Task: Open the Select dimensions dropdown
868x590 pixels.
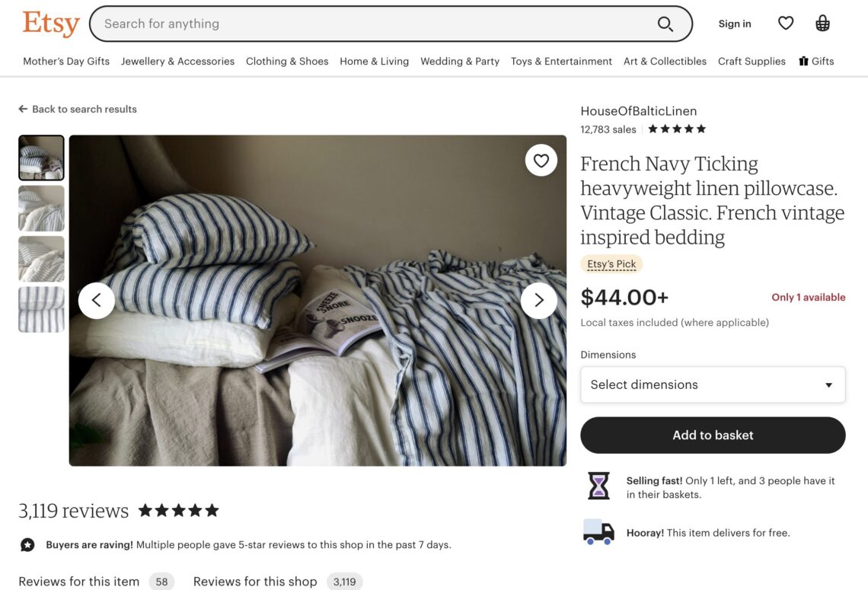Action: coord(713,384)
